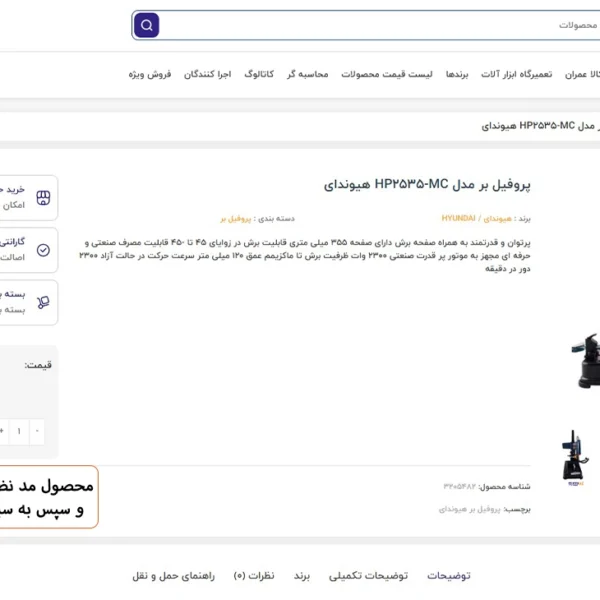Click the قیمت: price label

pos(38,365)
